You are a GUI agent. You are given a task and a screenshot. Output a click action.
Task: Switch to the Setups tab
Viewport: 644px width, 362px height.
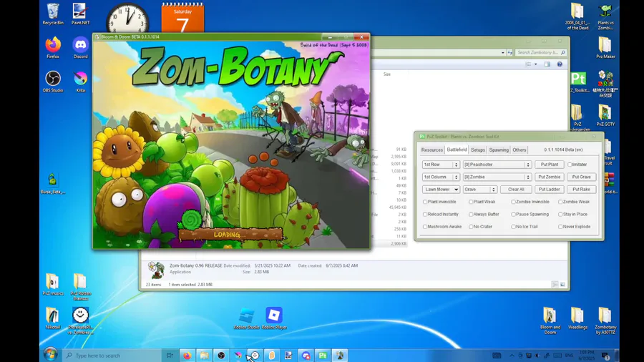478,150
